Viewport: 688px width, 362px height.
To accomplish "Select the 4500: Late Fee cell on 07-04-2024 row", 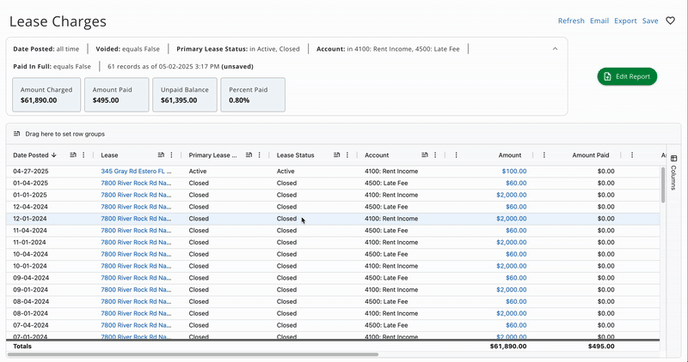I will coord(386,325).
